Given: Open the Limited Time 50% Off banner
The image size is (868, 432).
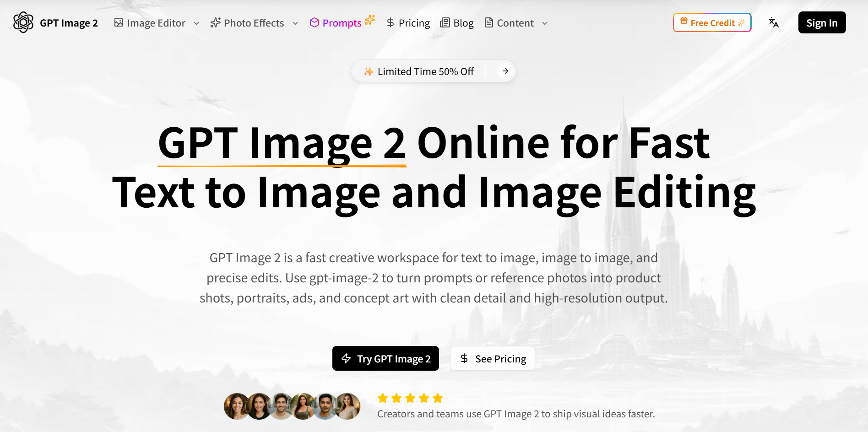Looking at the screenshot, I should 425,71.
